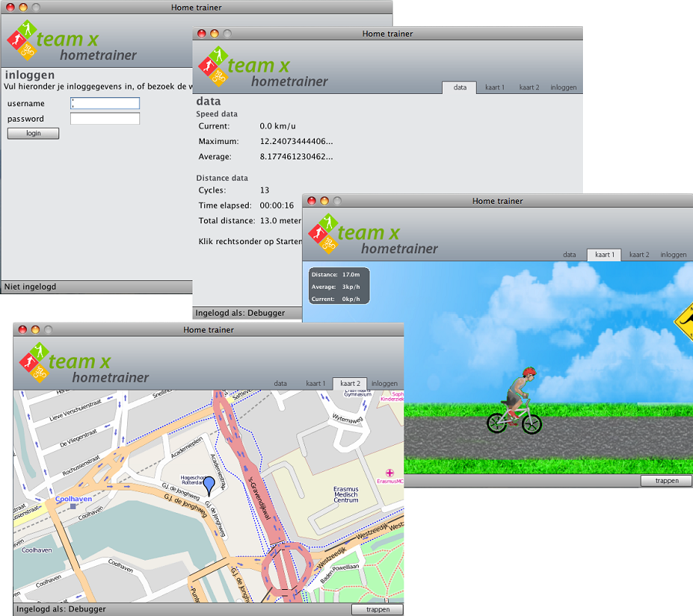Switch to kaart 2 tab in cyclist animation window
This screenshot has height=616, width=693.
(x=638, y=255)
